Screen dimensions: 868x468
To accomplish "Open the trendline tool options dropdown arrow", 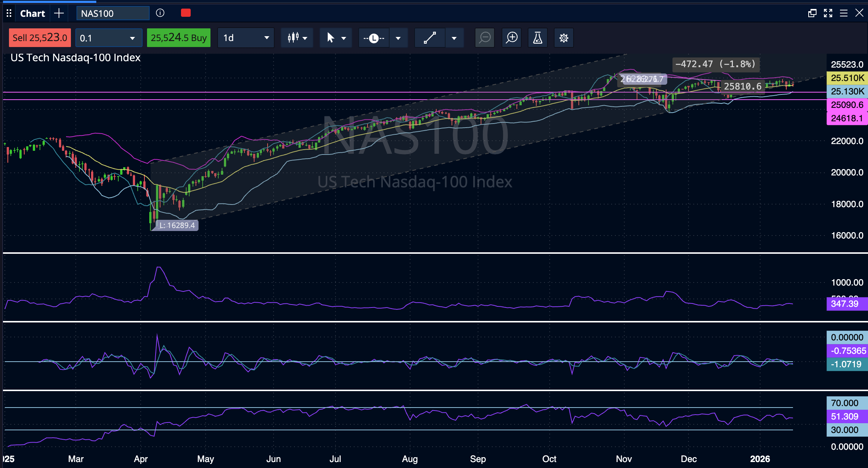I will click(455, 37).
